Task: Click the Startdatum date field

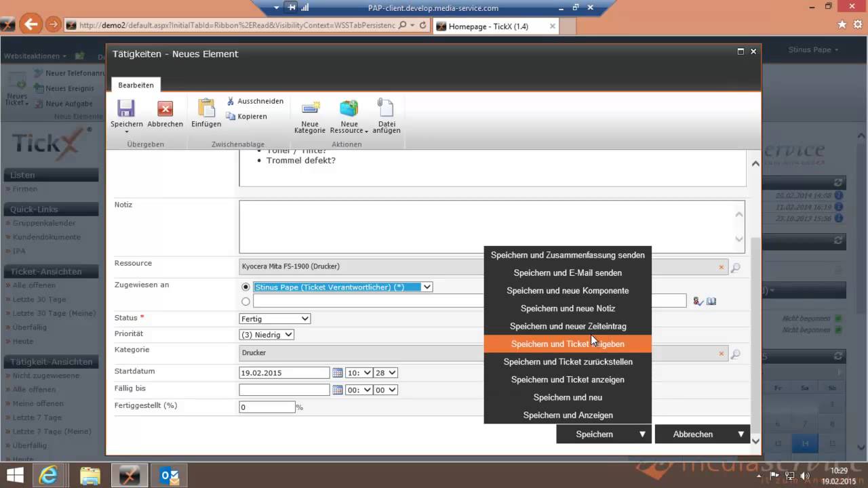Action: [x=284, y=373]
